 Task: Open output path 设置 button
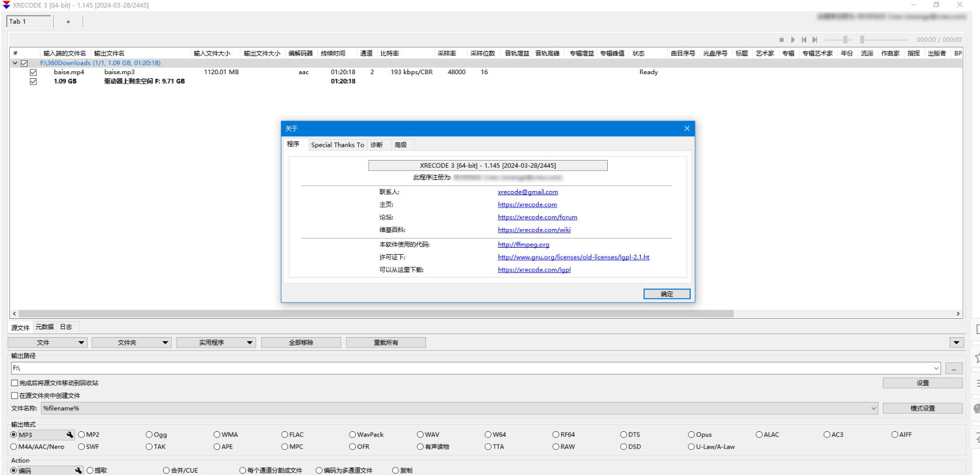[923, 383]
